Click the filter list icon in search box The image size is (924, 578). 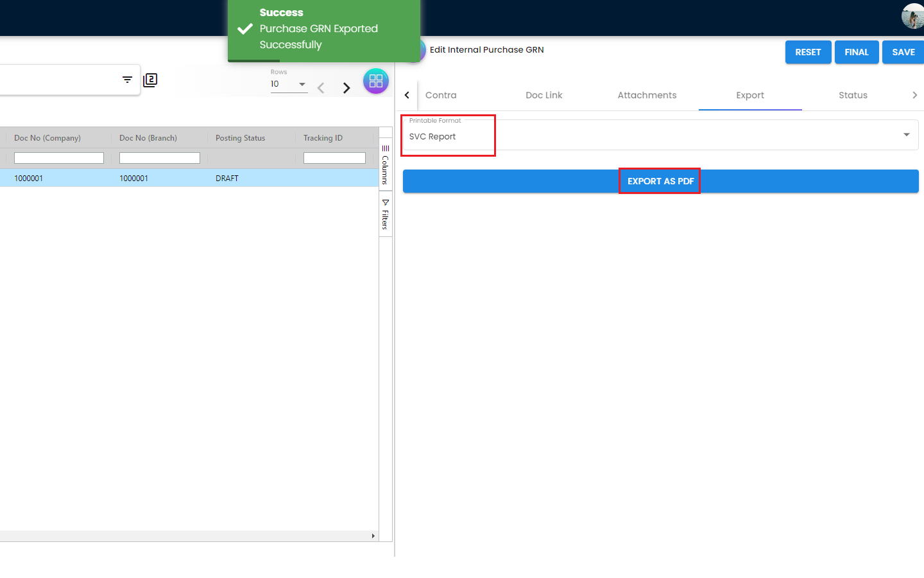pyautogui.click(x=127, y=80)
